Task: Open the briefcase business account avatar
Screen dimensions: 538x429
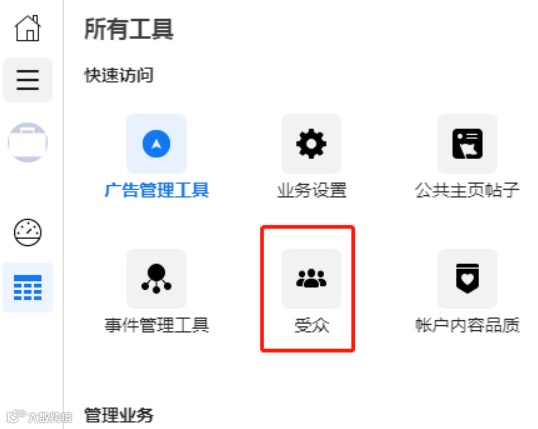Action: click(x=28, y=142)
